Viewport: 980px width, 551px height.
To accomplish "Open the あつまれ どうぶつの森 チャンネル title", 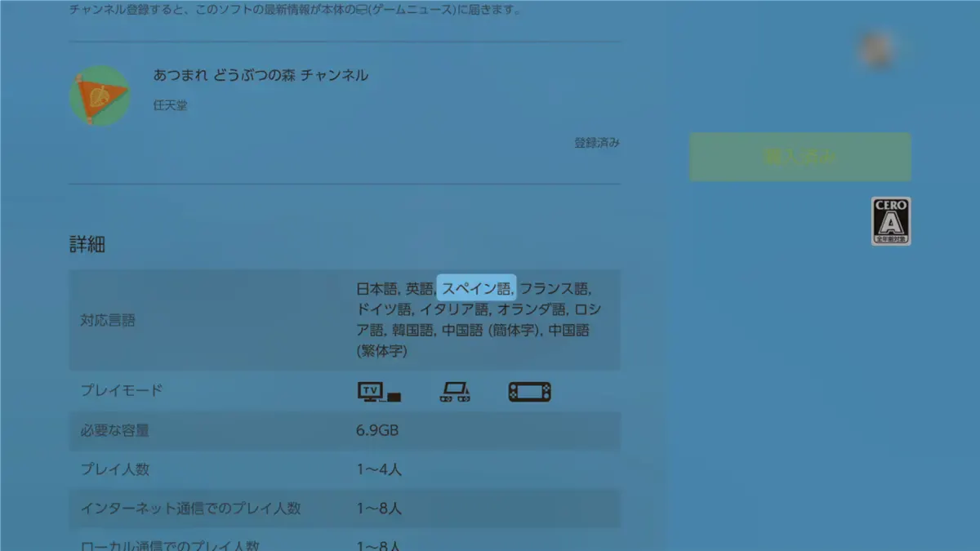I will [x=261, y=75].
